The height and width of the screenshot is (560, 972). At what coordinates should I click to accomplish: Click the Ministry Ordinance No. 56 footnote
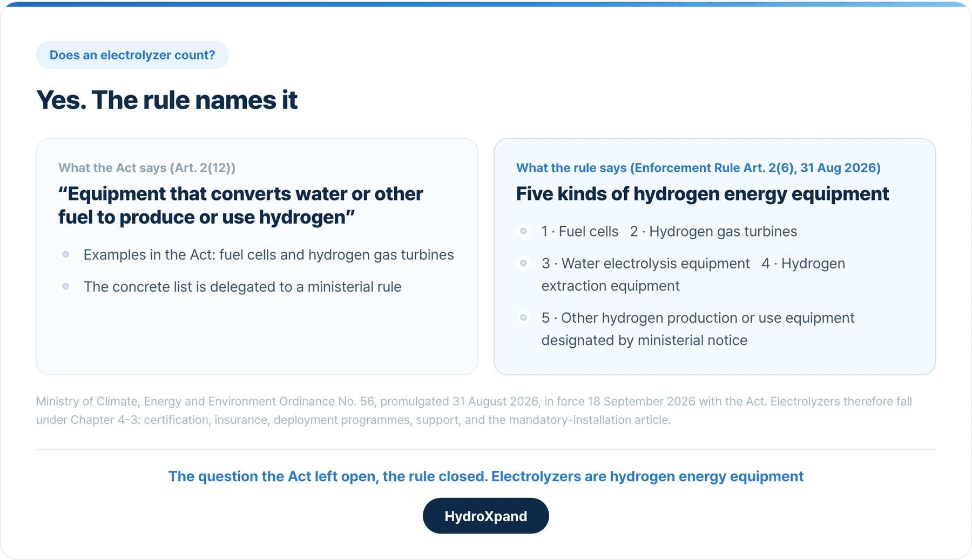(474, 410)
